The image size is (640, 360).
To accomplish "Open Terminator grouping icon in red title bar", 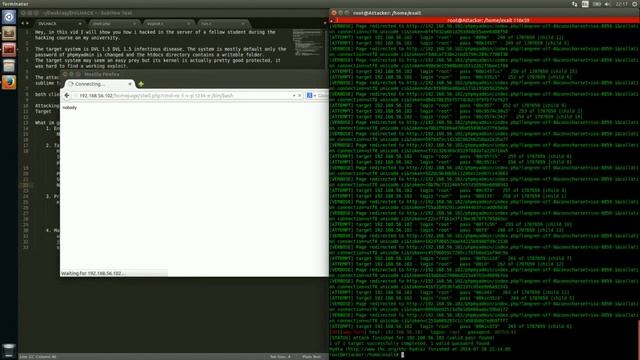I will click(332, 20).
